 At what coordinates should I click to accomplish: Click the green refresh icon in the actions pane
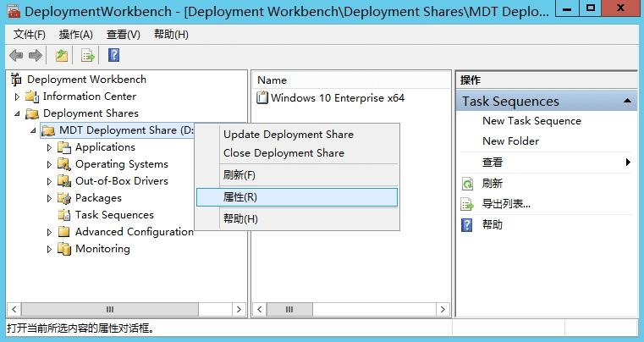pos(467,184)
